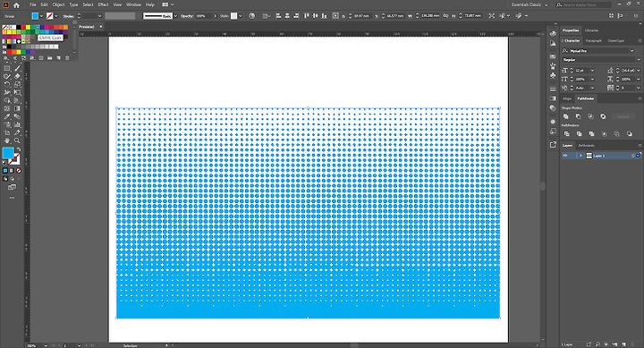
Task: Open the File menu
Action: click(x=33, y=4)
